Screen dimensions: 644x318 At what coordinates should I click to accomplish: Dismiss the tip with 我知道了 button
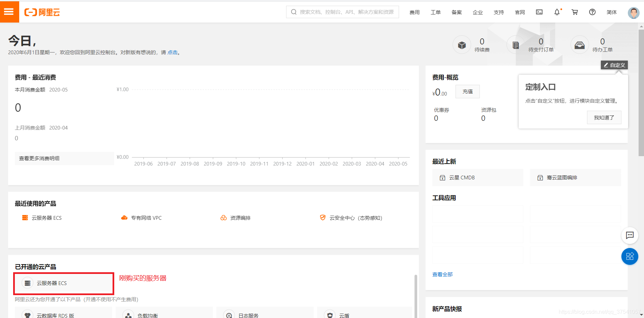pos(604,117)
